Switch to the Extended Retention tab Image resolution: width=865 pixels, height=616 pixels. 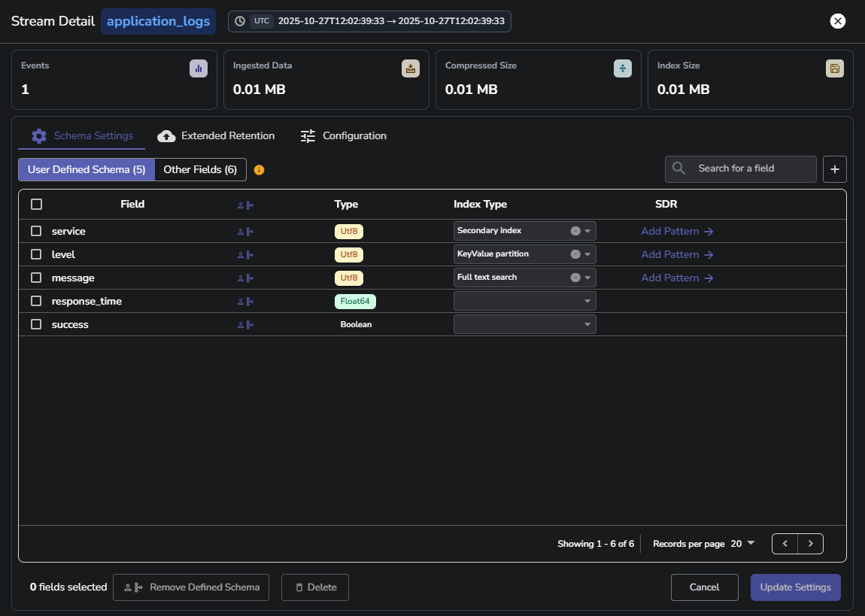(x=216, y=135)
